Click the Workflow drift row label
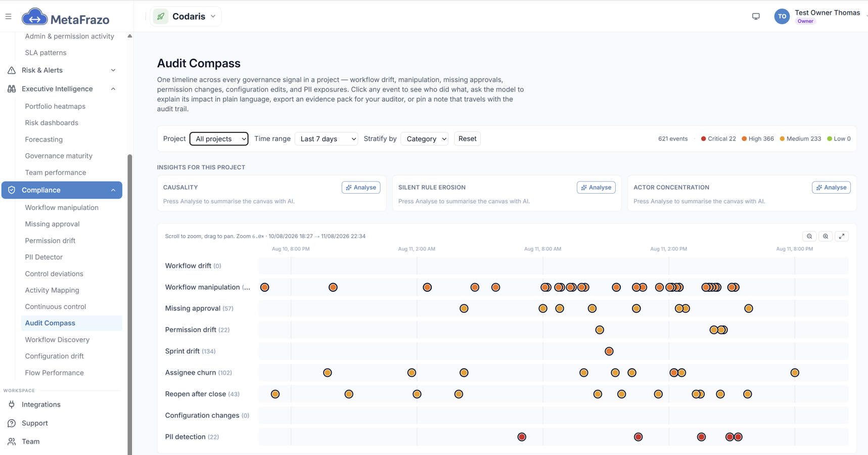The width and height of the screenshot is (868, 455). (x=193, y=266)
